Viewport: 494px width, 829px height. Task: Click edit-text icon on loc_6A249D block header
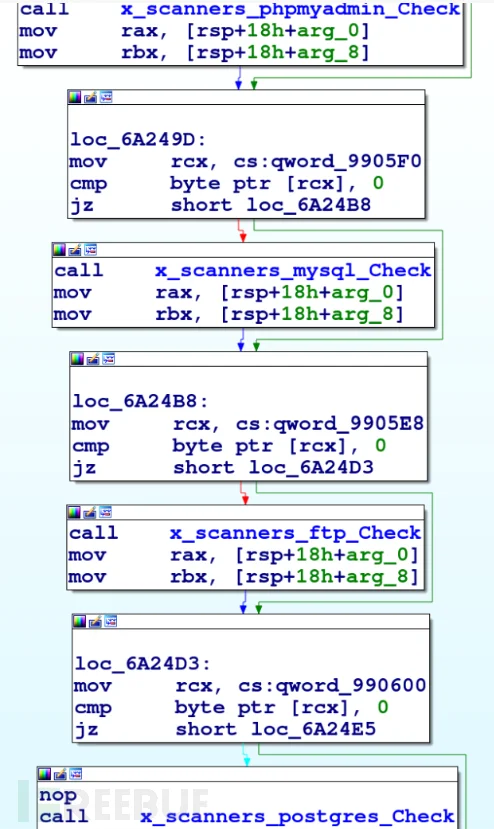[x=90, y=97]
